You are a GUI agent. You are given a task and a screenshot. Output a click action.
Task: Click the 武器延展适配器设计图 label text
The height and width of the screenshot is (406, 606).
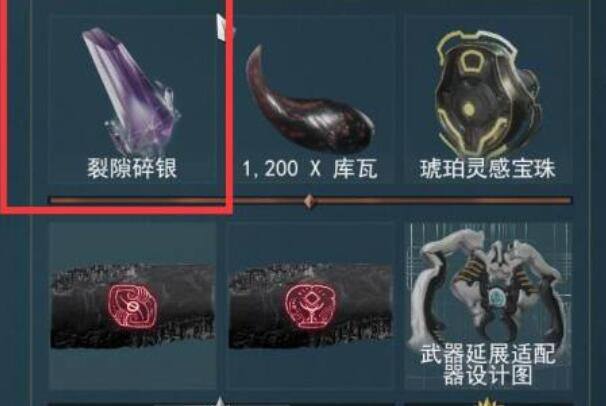point(488,365)
